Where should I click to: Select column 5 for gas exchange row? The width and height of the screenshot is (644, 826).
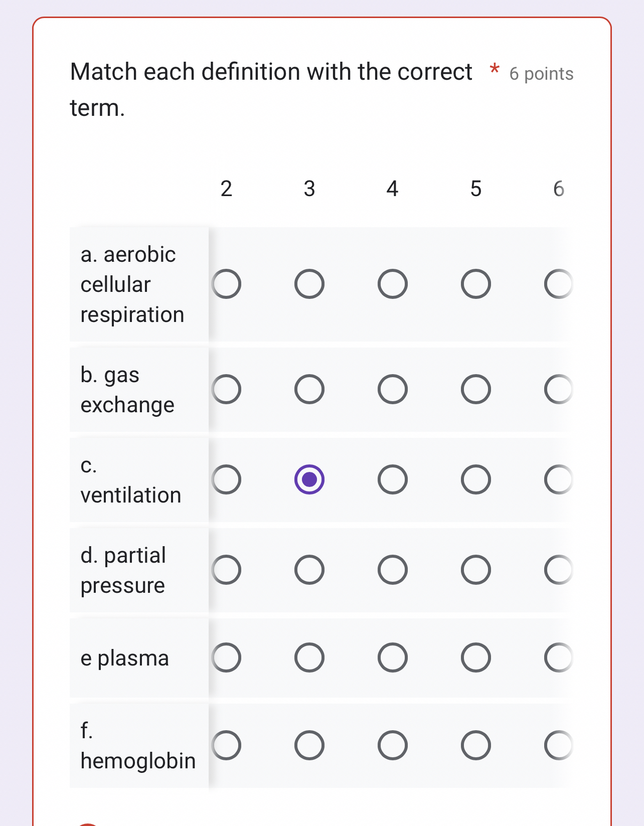pyautogui.click(x=475, y=389)
